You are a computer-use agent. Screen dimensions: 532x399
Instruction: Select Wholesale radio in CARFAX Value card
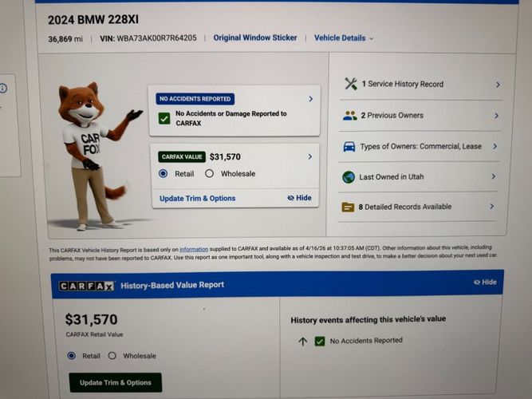coord(210,173)
